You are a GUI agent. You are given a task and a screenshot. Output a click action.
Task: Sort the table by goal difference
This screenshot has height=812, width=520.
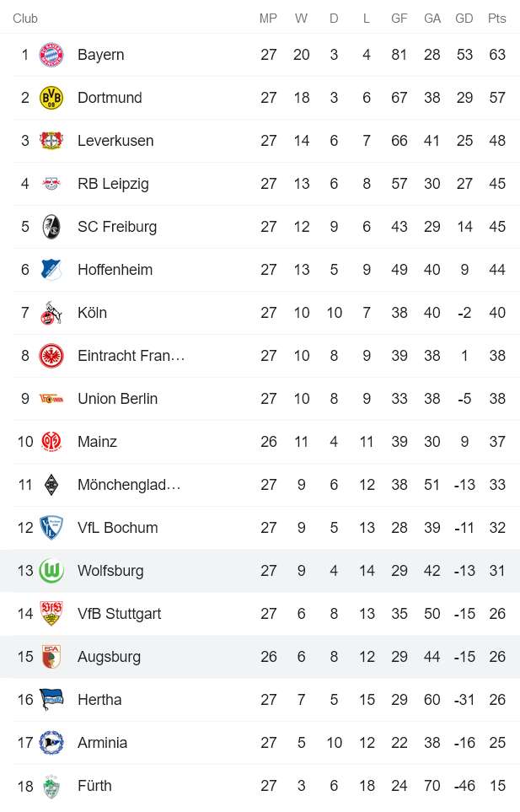point(464,17)
